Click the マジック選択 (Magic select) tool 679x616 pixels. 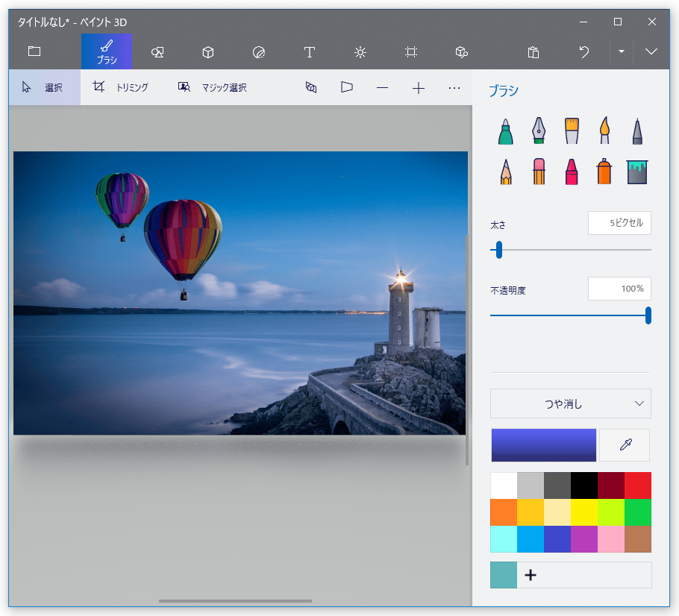pyautogui.click(x=212, y=87)
